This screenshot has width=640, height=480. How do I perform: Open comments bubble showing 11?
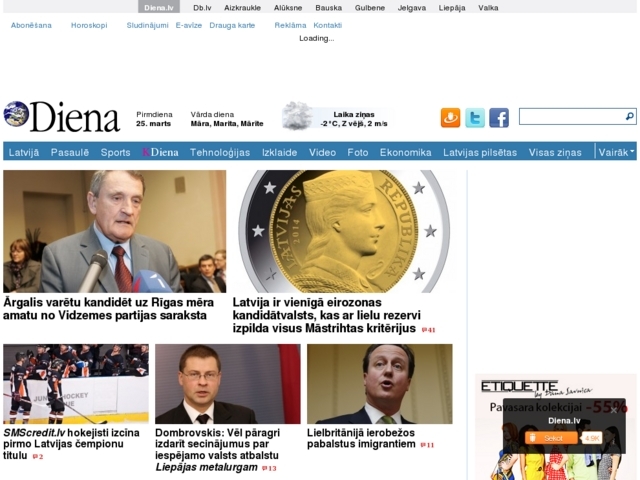[x=427, y=445]
